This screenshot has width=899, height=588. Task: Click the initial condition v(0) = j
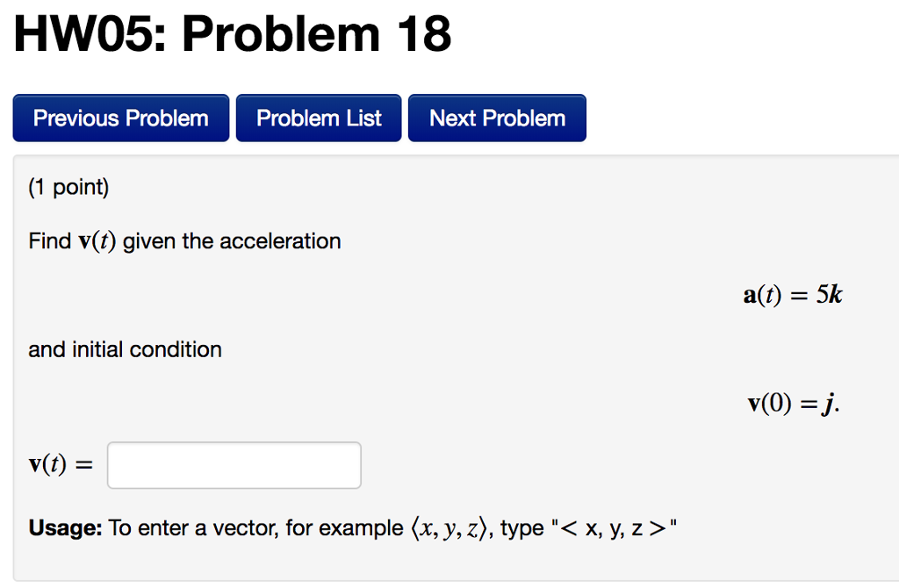(791, 404)
